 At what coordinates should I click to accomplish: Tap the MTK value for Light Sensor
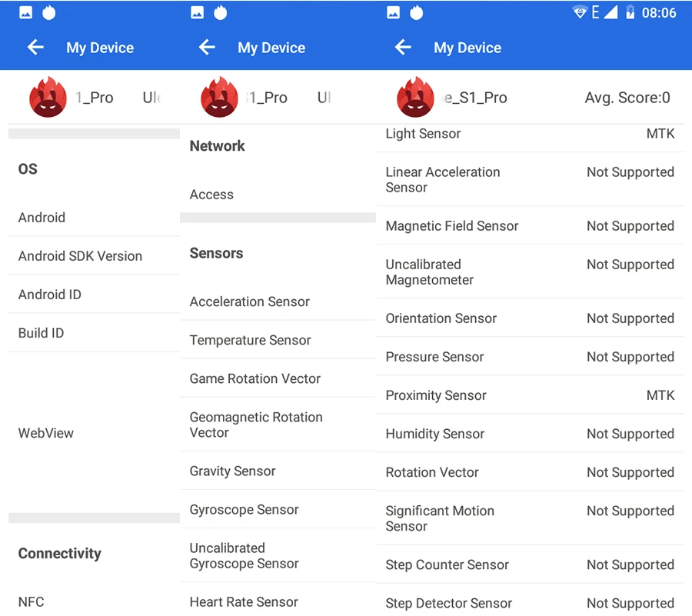[x=660, y=133]
